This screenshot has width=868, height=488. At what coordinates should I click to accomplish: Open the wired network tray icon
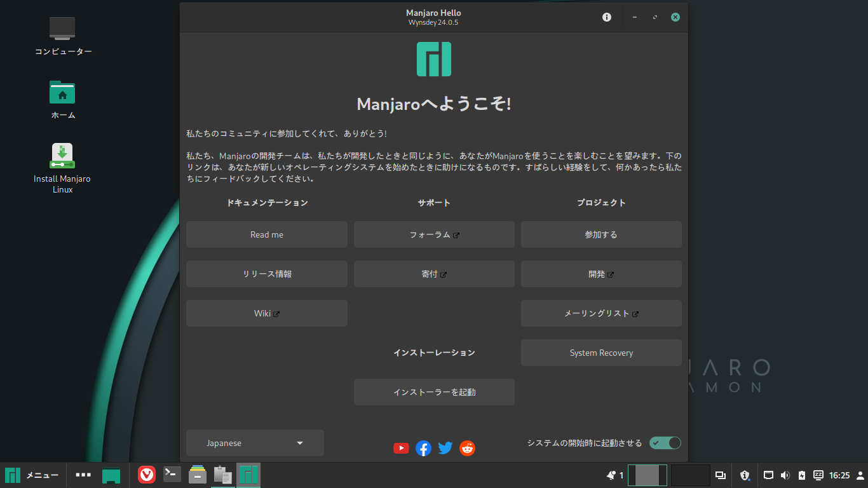pyautogui.click(x=768, y=475)
